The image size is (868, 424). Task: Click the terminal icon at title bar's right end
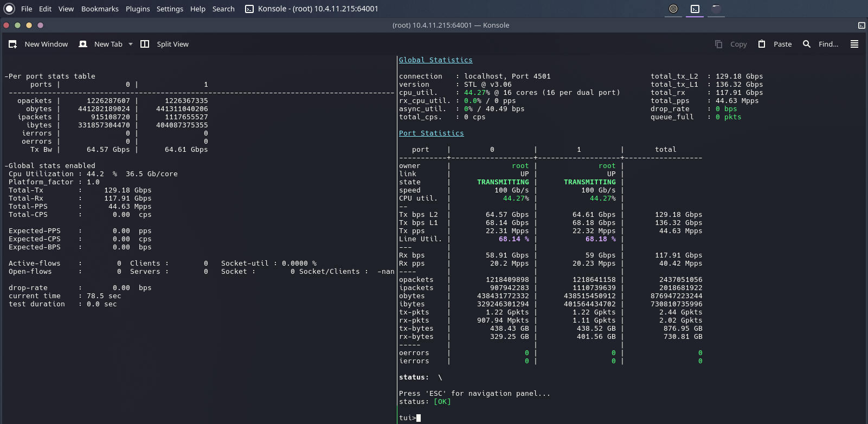coord(861,25)
